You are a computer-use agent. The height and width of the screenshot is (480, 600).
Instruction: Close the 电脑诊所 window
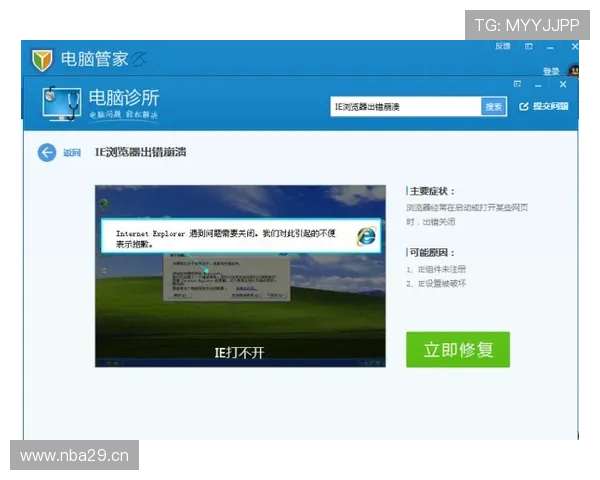563,84
